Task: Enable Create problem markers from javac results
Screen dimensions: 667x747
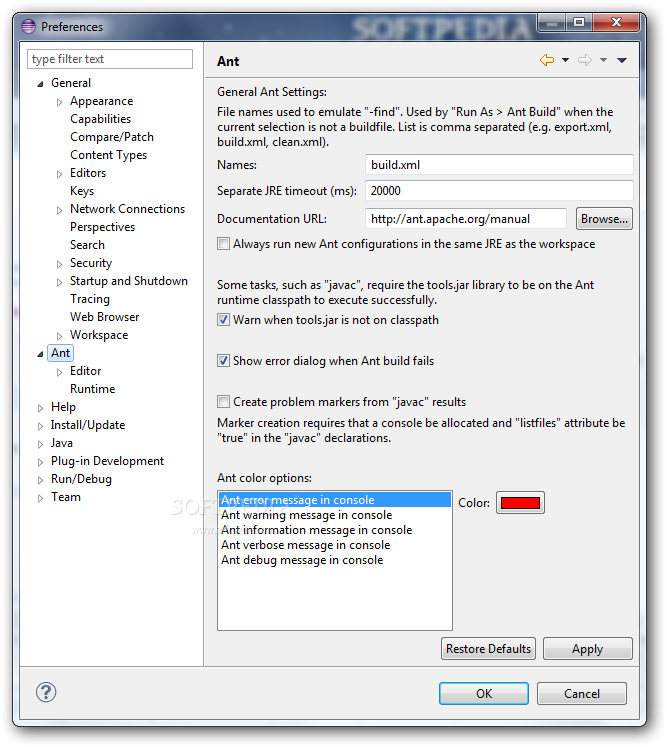Action: pyautogui.click(x=223, y=402)
